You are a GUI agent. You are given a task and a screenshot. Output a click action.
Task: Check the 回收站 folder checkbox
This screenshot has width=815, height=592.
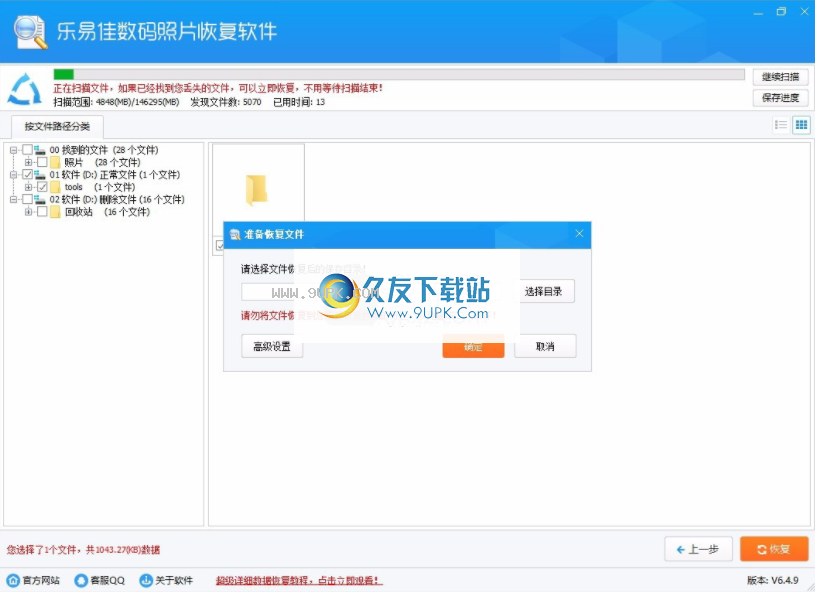[x=42, y=212]
